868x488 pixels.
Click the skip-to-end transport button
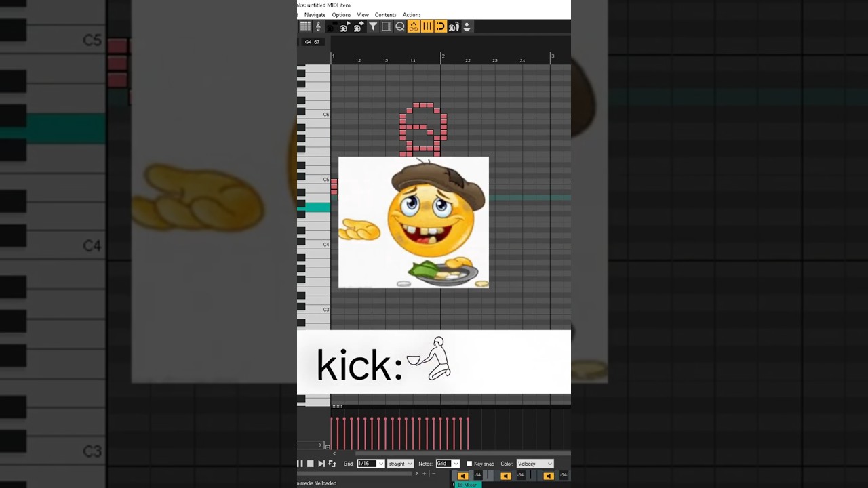321,464
